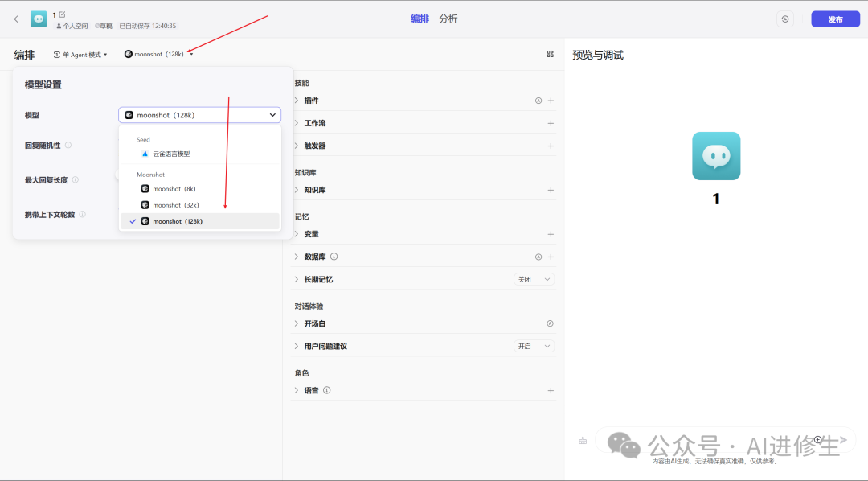Viewport: 868px width, 481px height.
Task: Click info icon beside 回复随机性
Action: tap(68, 146)
